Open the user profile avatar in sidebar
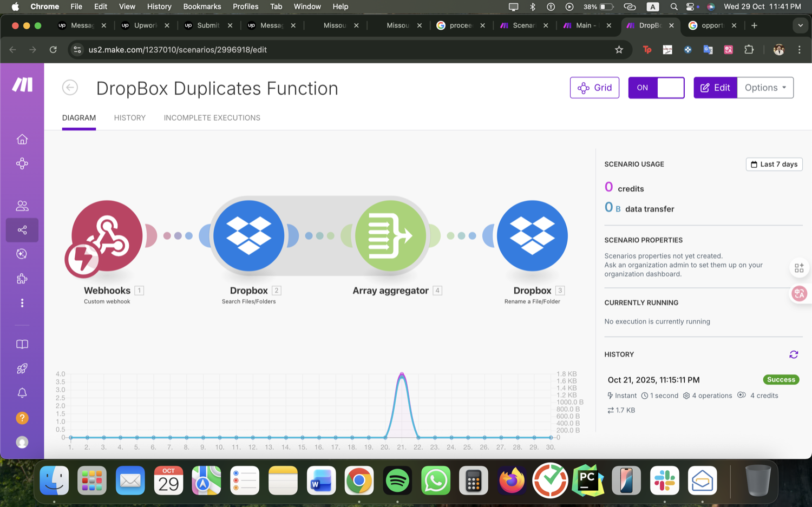This screenshot has height=507, width=812. coord(22,442)
